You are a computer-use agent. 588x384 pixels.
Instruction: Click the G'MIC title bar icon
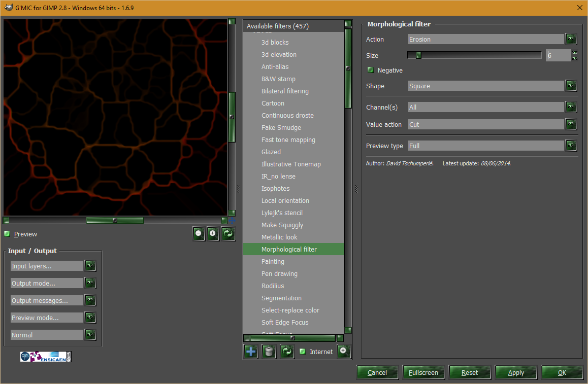[8, 8]
